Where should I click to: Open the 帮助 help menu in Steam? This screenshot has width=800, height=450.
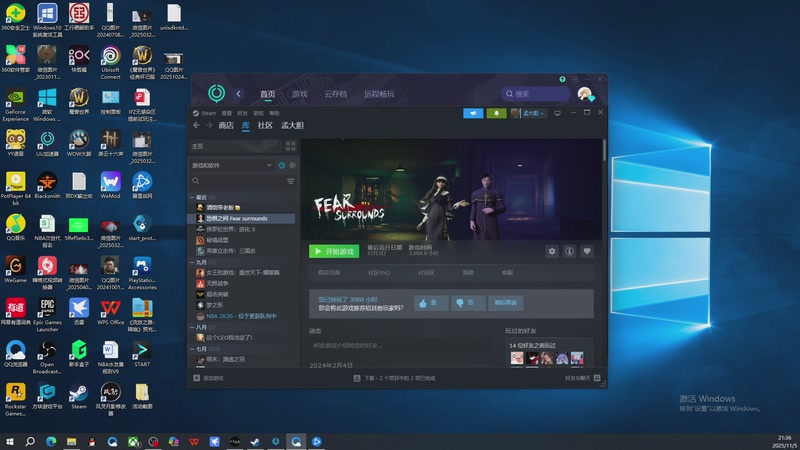[x=274, y=113]
